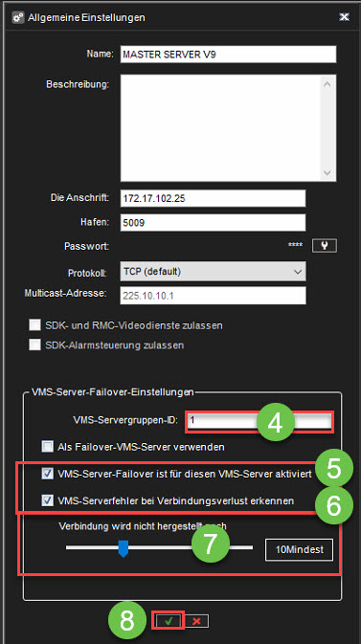
Task: Click the Hafen port field 5009
Action: coord(213,223)
